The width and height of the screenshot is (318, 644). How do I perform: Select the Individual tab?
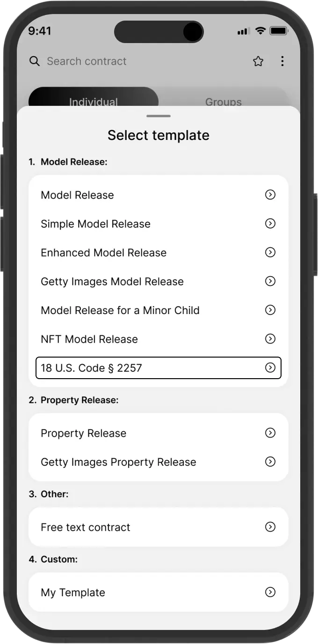[x=94, y=102]
